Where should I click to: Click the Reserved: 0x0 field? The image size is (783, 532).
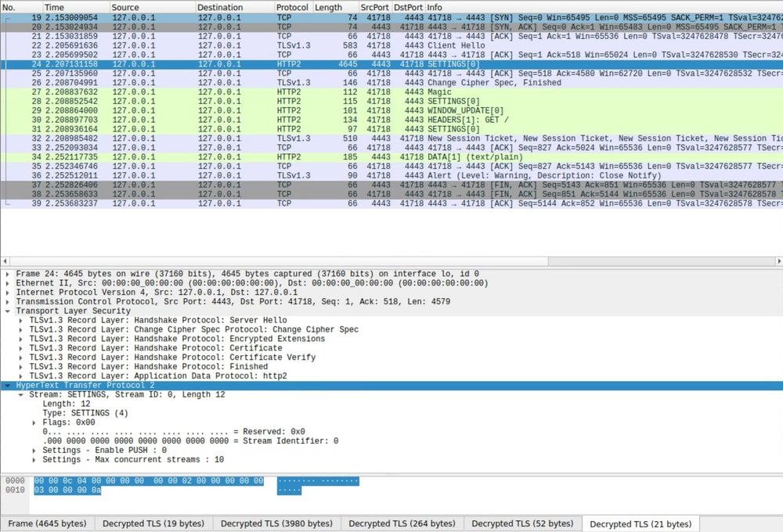point(174,432)
